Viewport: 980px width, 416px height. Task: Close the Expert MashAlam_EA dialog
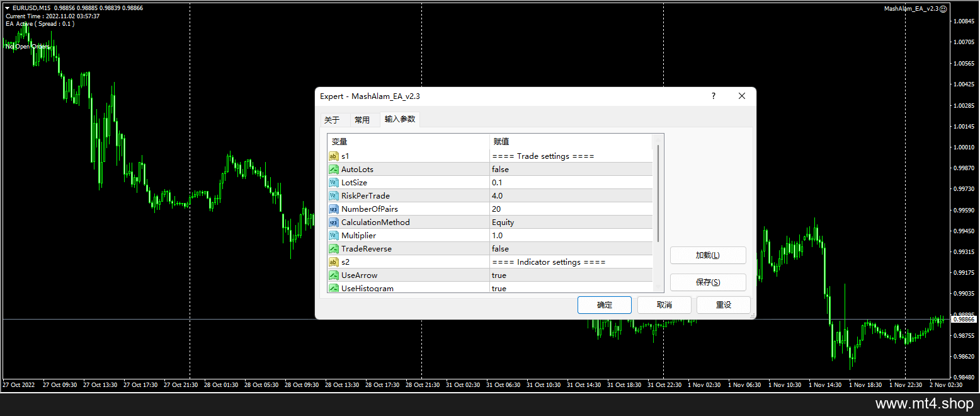pos(742,96)
